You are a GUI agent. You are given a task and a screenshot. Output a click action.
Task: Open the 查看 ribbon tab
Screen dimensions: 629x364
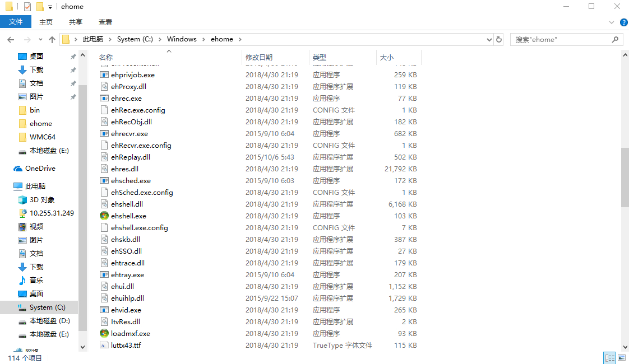click(x=105, y=22)
